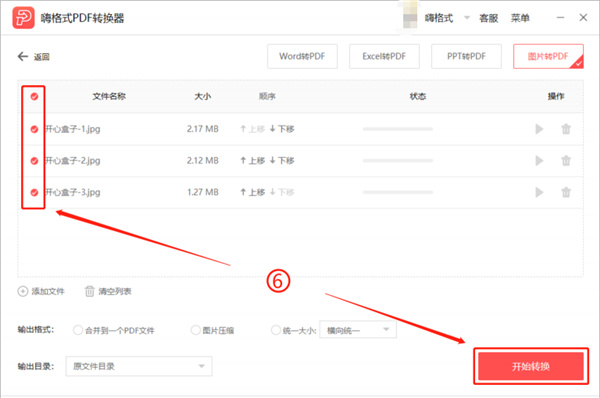Screen dimensions: 600x398
Task: Click the 添加文件 plus icon
Action: point(23,291)
